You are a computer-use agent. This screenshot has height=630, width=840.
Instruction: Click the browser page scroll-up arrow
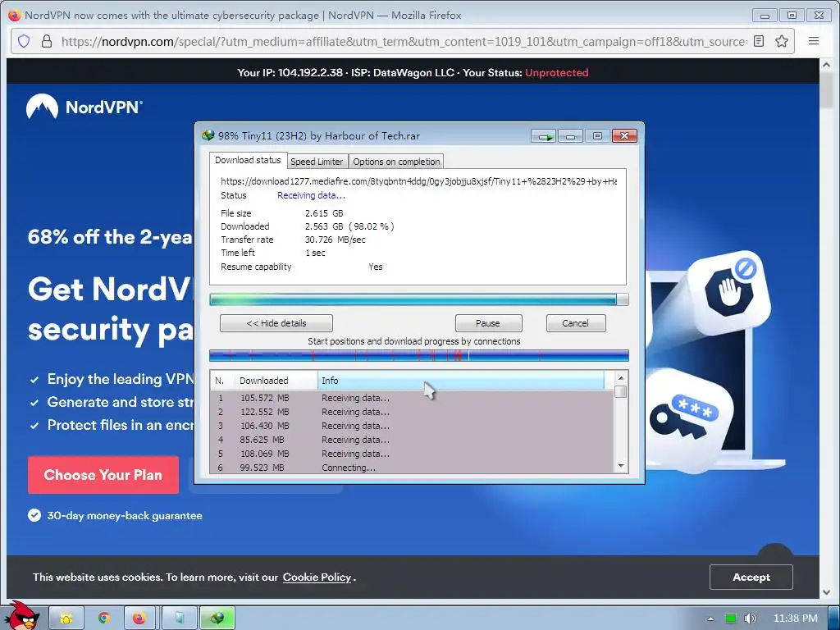pyautogui.click(x=826, y=65)
